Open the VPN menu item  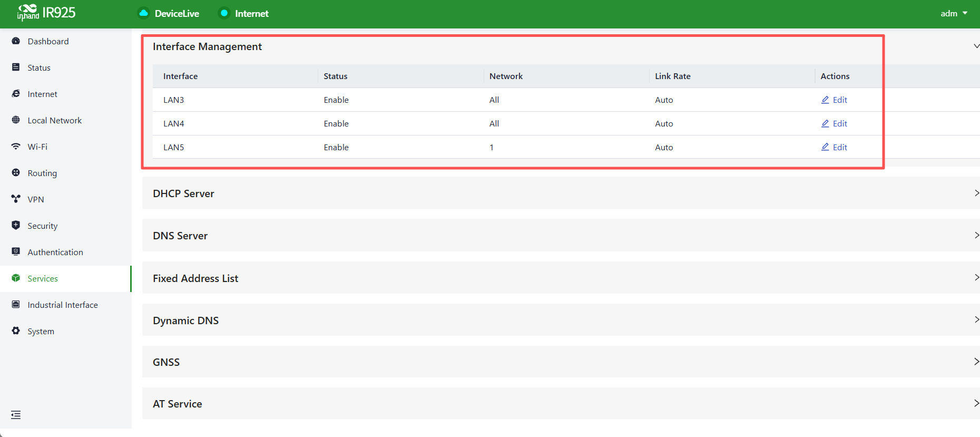(66, 199)
